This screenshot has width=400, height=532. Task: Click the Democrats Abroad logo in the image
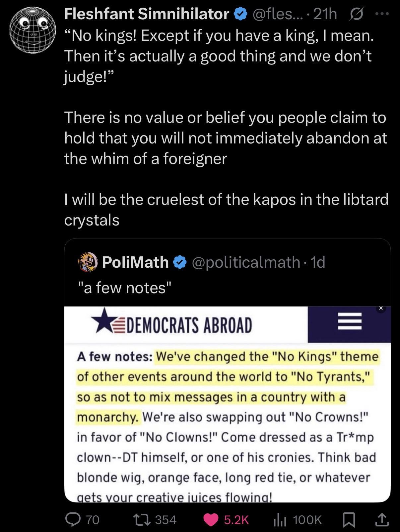(172, 325)
